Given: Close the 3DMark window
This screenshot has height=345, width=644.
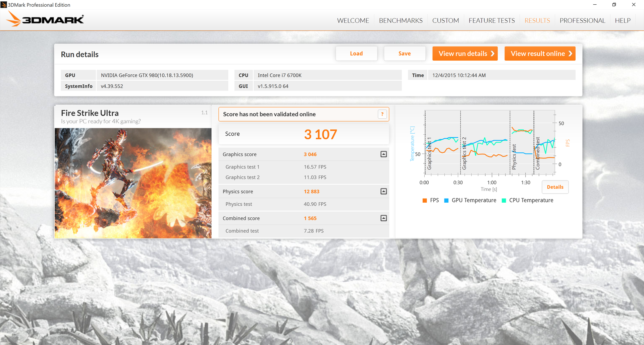Looking at the screenshot, I should click(634, 5).
